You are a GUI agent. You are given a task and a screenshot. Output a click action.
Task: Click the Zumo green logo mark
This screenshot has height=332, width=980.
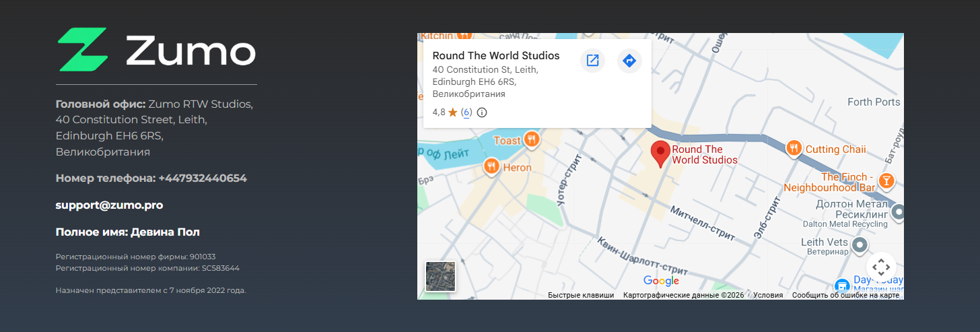[83, 49]
